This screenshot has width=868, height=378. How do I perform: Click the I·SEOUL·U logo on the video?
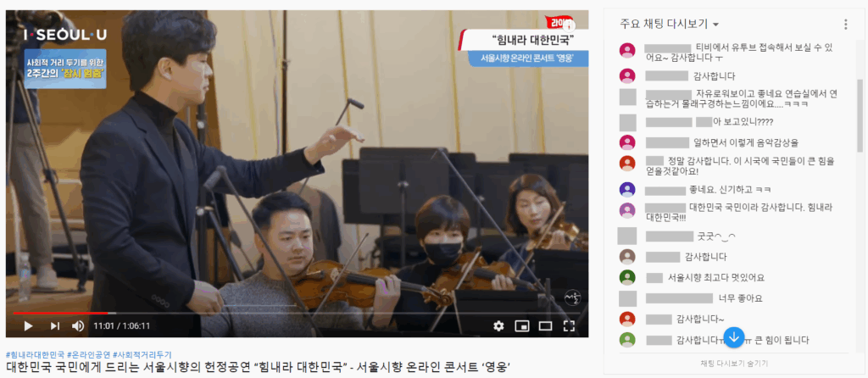click(x=65, y=35)
